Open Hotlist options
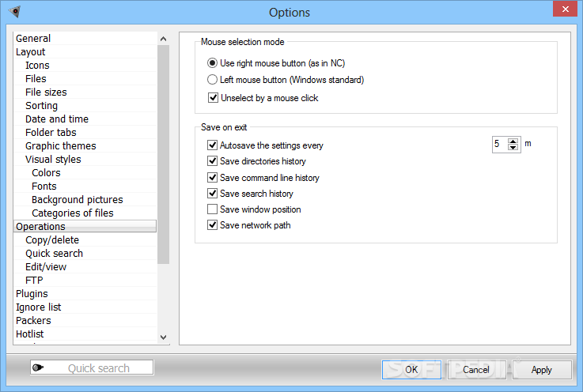The height and width of the screenshot is (392, 583). pyautogui.click(x=85, y=334)
